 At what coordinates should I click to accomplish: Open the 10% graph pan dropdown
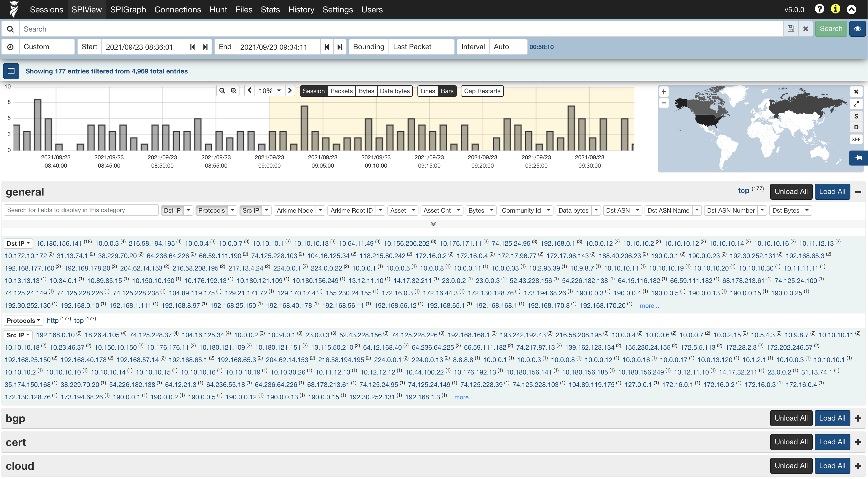pos(270,91)
